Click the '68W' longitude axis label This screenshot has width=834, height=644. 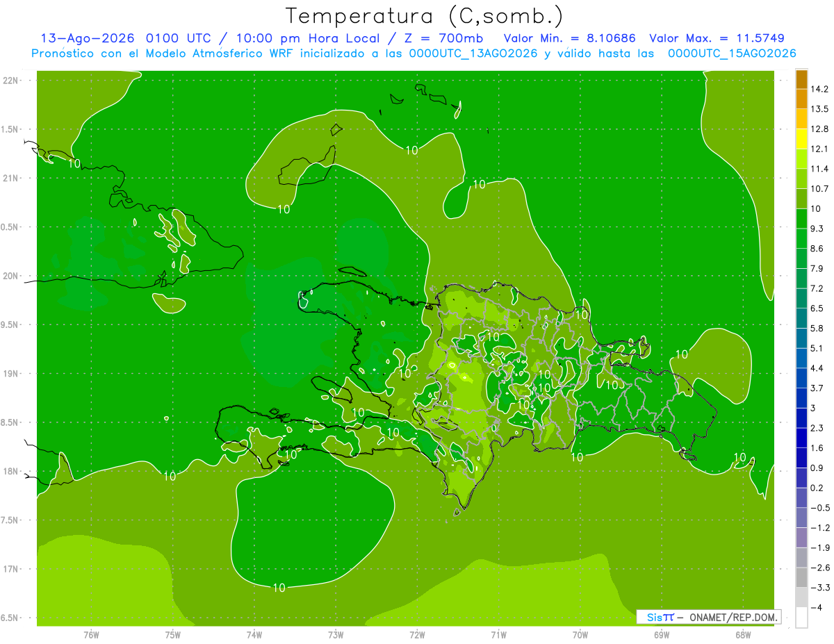point(743,635)
